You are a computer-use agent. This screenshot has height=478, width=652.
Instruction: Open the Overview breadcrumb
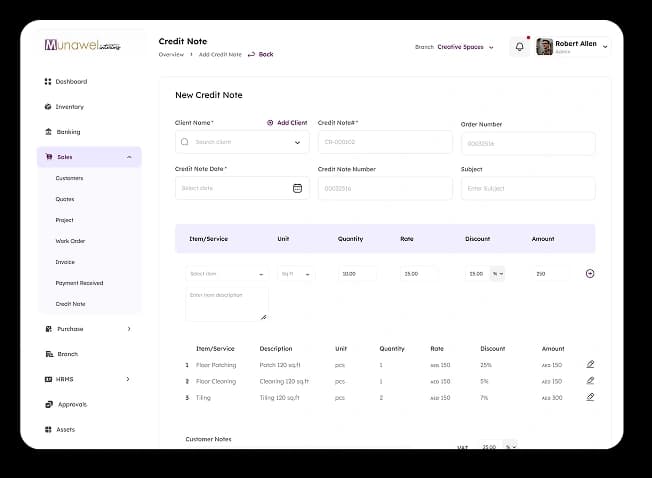point(171,54)
